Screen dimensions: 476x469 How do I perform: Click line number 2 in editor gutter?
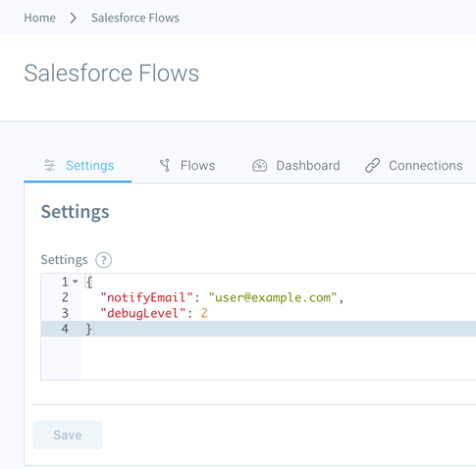pos(65,297)
